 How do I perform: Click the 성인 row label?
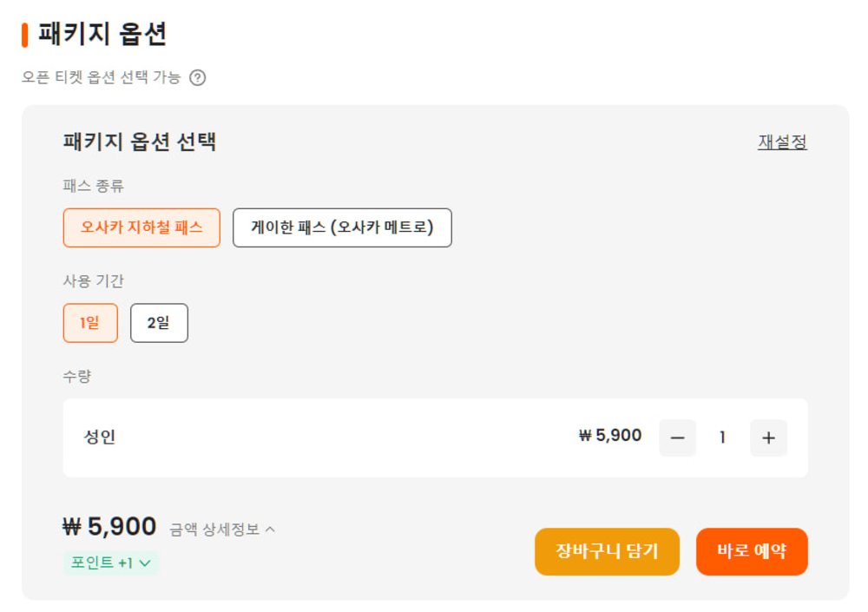click(x=99, y=437)
